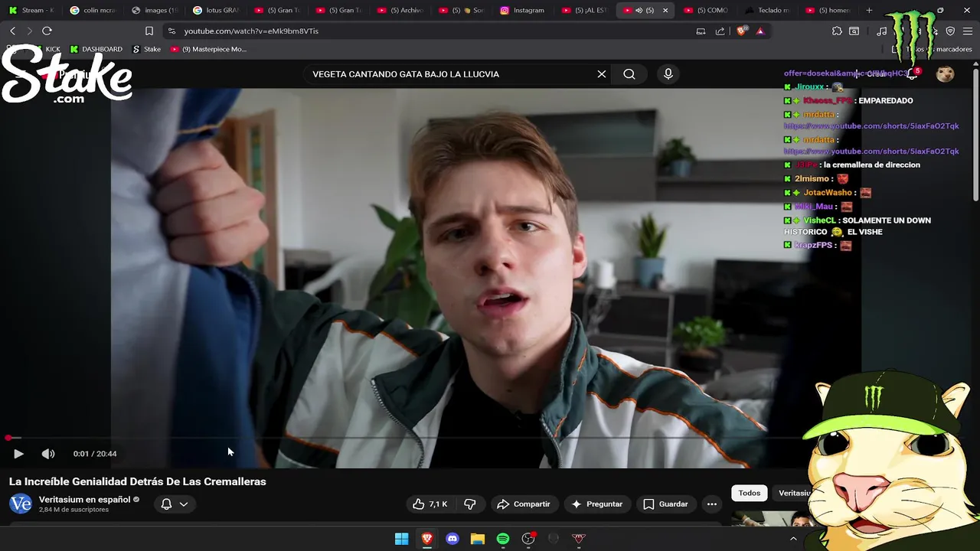Click the Compartir share button
The image size is (980, 551).
[524, 504]
